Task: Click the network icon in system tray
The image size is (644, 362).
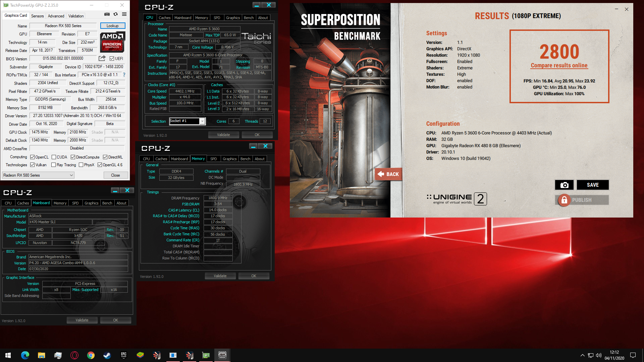Action: [591, 355]
